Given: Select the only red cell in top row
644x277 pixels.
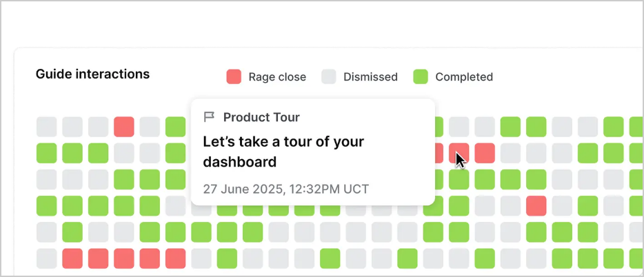Looking at the screenshot, I should pyautogui.click(x=124, y=127).
